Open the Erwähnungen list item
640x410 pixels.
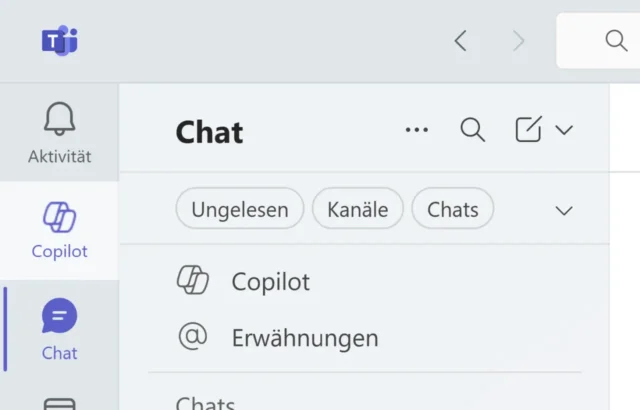(304, 337)
